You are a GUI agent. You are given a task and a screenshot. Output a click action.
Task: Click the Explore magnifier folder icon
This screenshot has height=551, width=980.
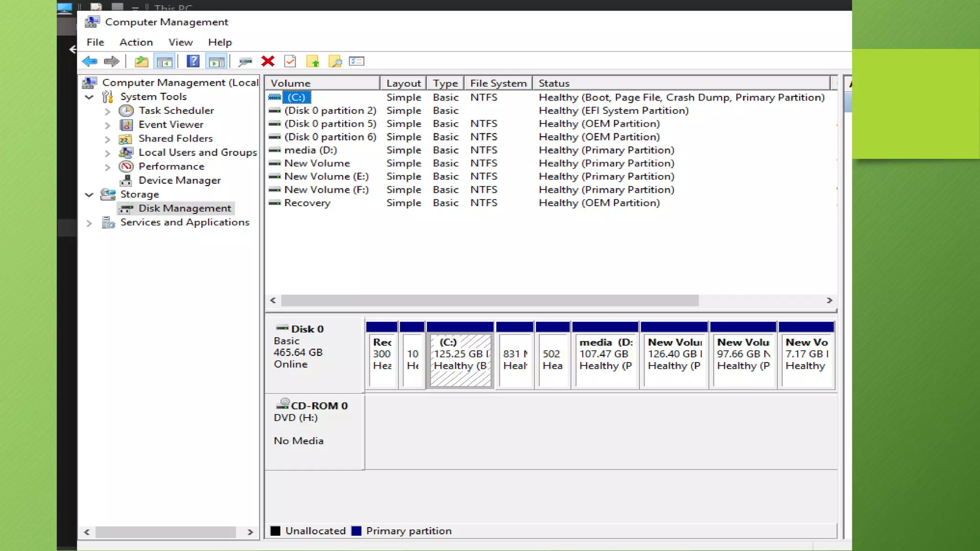pyautogui.click(x=335, y=61)
